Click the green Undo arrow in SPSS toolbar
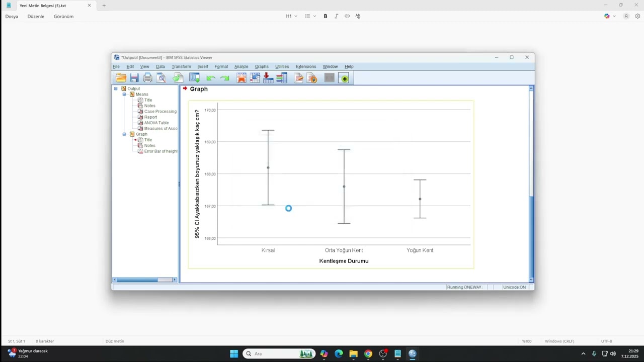The width and height of the screenshot is (644, 362). pos(211,78)
